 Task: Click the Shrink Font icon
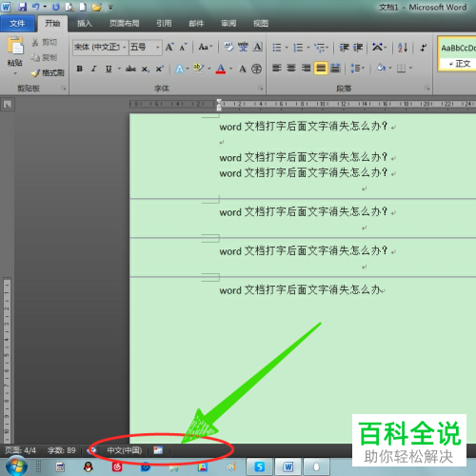pyautogui.click(x=183, y=48)
